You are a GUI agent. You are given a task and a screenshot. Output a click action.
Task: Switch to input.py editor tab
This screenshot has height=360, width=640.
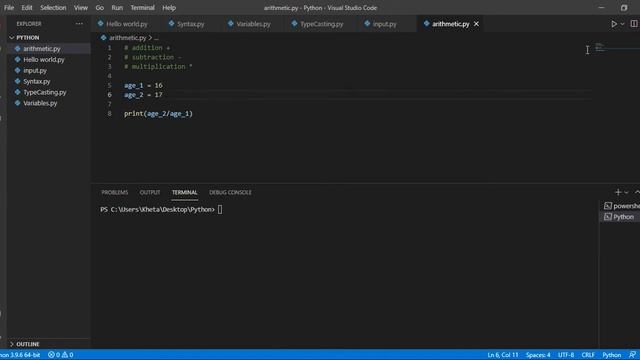[x=384, y=24]
